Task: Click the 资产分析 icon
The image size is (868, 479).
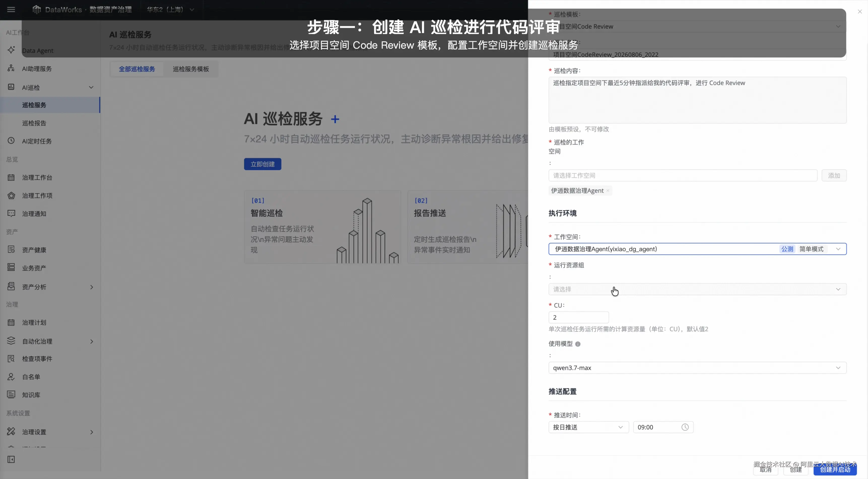Action: click(x=11, y=286)
